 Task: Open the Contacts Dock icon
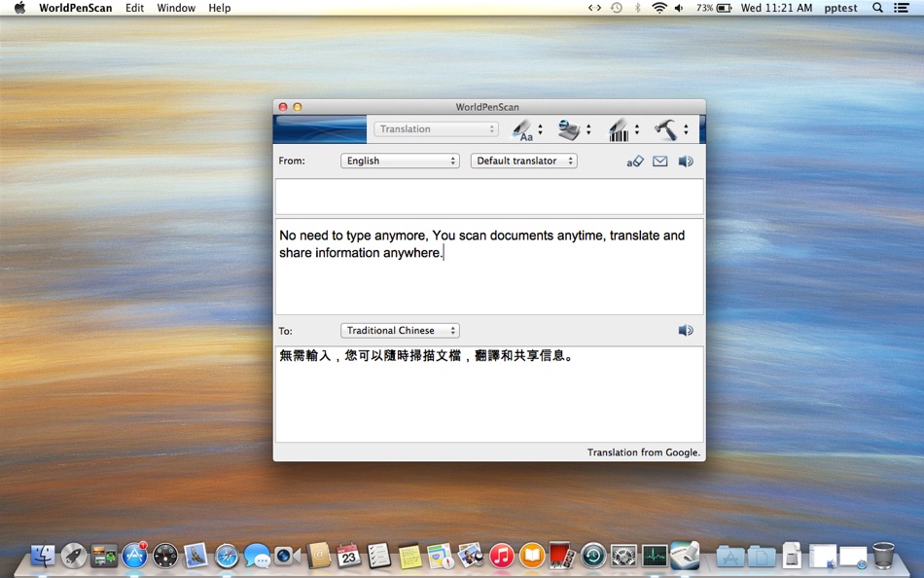(318, 556)
